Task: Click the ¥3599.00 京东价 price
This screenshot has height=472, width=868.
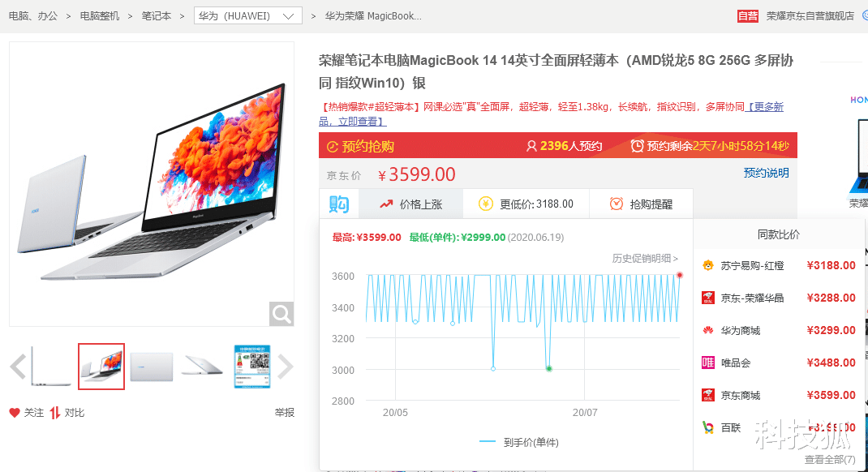Action: [x=416, y=175]
